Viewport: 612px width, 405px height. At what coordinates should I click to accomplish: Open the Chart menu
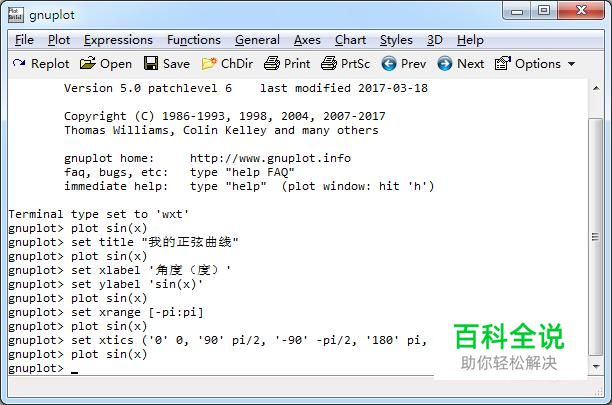(350, 40)
